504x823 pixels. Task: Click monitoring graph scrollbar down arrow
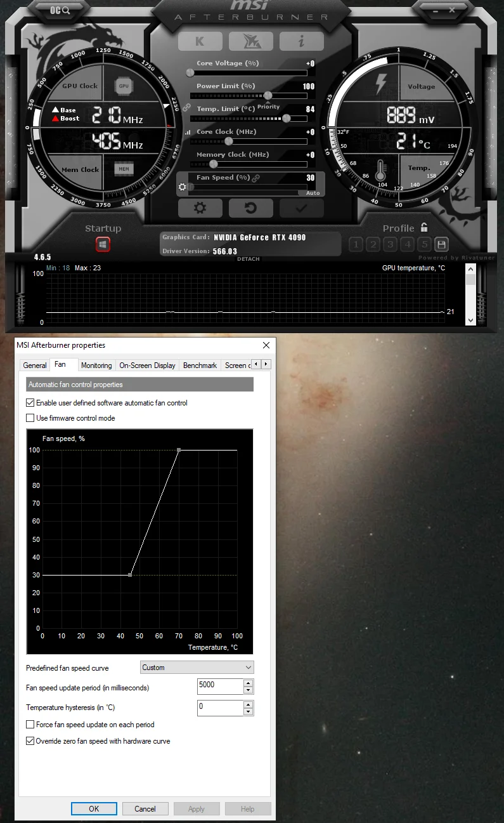[470, 320]
